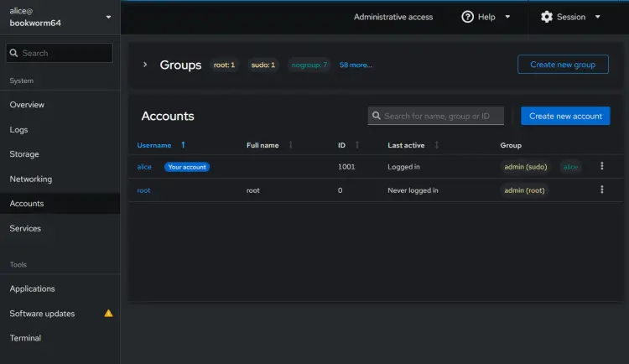Click Create new group button

[x=563, y=65]
